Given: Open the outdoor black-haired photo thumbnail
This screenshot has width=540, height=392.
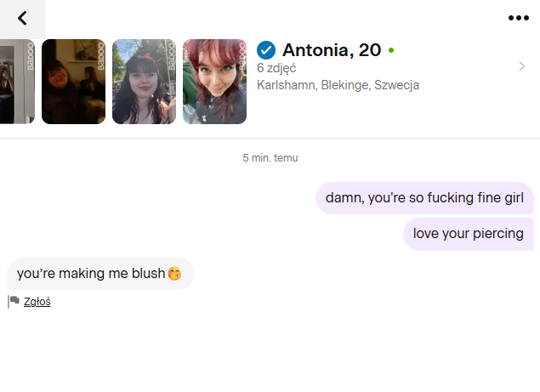Looking at the screenshot, I should point(144,82).
